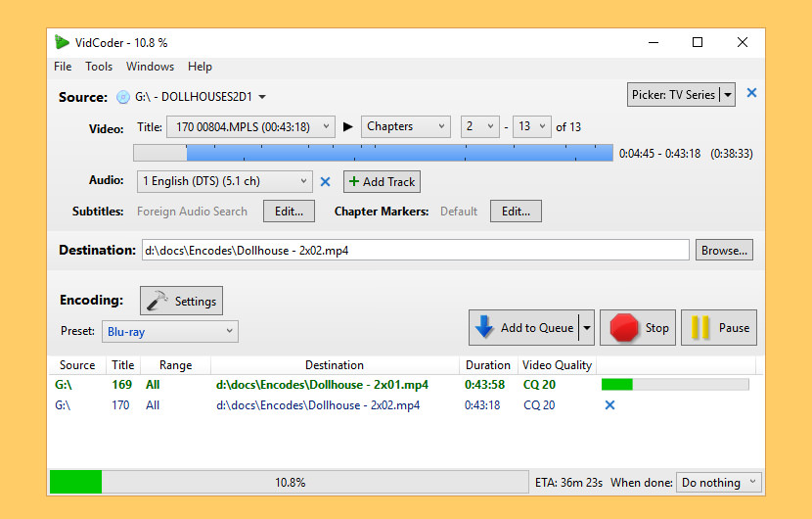
Task: Open the Blu-ray preset dropdown
Action: (x=170, y=331)
